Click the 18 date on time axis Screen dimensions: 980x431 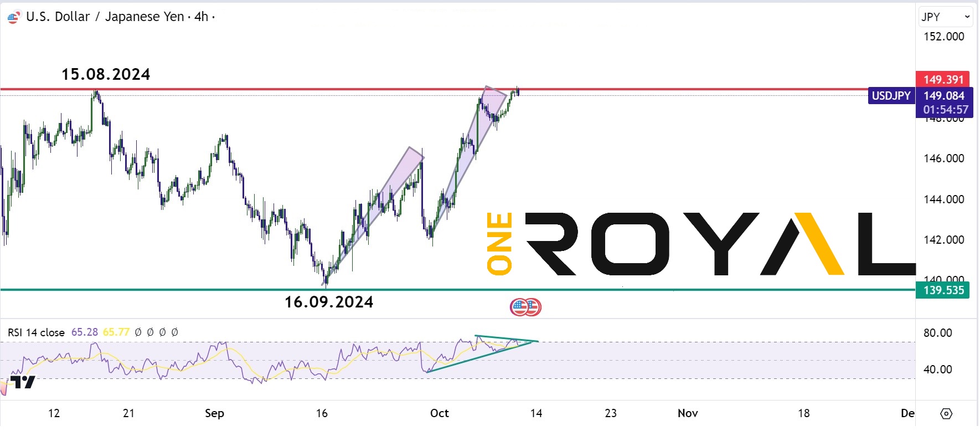click(804, 413)
